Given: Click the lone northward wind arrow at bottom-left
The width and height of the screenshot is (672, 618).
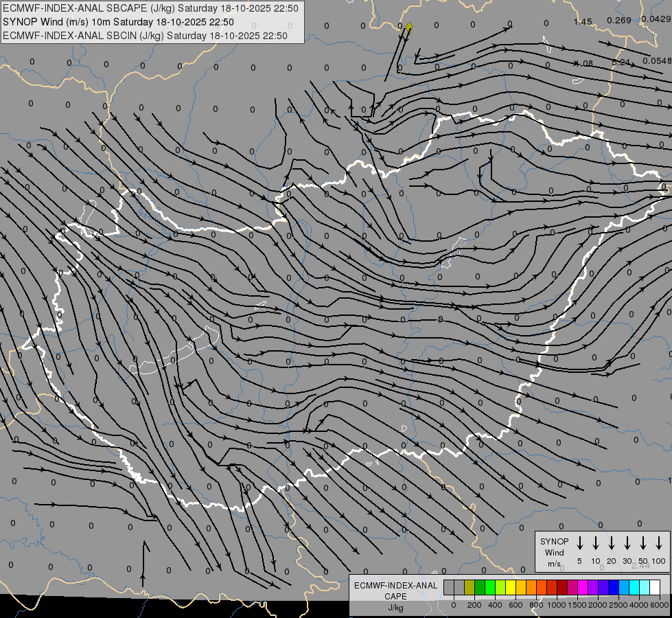Looking at the screenshot, I should [143, 564].
